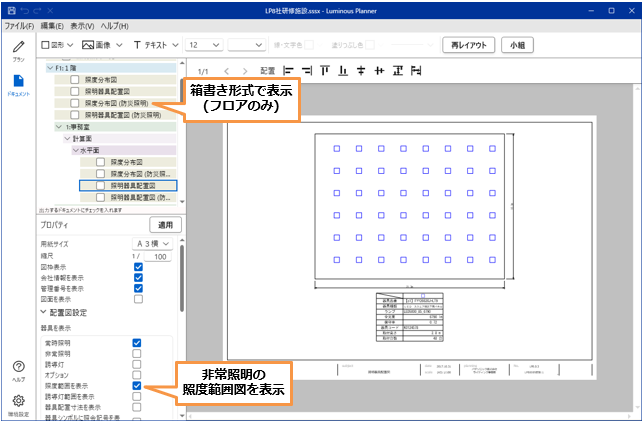
Task: Uncheck 会社情報を表示 checkbox
Action: pyautogui.click(x=138, y=277)
